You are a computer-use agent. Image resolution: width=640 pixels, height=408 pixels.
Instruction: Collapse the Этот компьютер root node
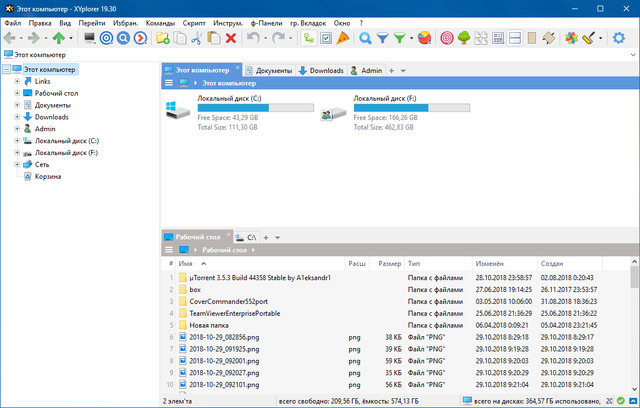click(7, 70)
